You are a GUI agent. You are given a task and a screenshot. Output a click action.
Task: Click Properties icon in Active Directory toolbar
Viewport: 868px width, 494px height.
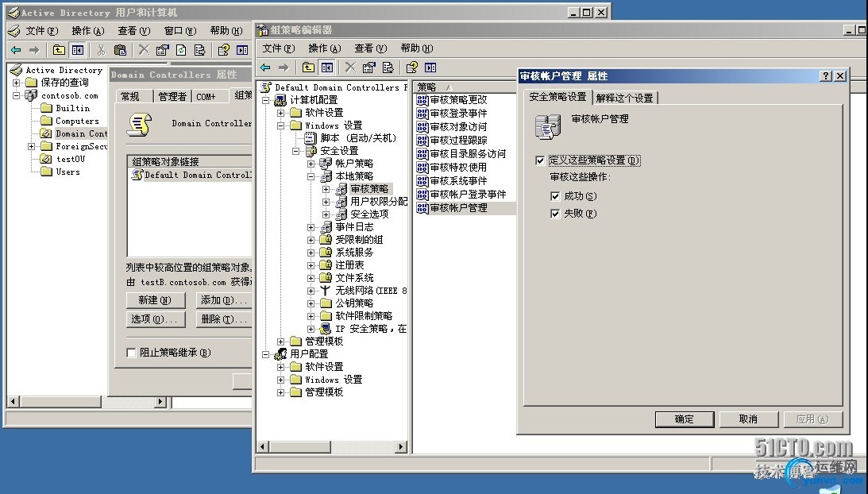coord(162,50)
